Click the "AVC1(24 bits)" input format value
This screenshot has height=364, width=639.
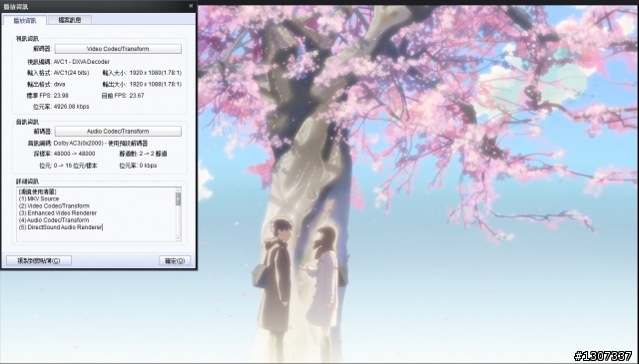71,73
